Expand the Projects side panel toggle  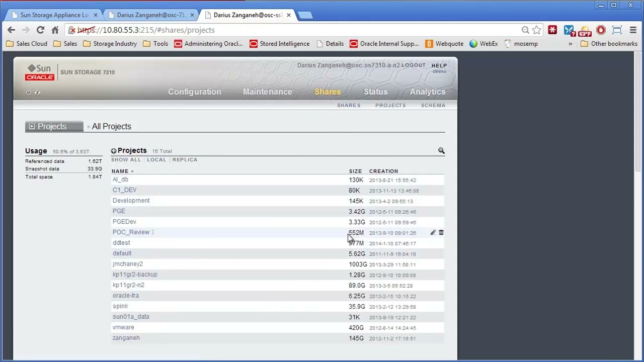[x=32, y=127]
